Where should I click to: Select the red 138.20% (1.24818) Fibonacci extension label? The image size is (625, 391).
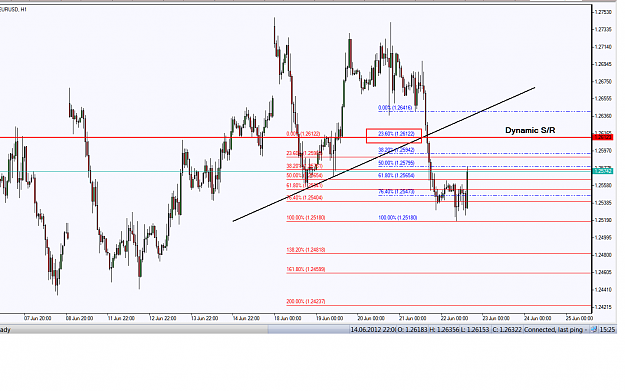[x=306, y=250]
